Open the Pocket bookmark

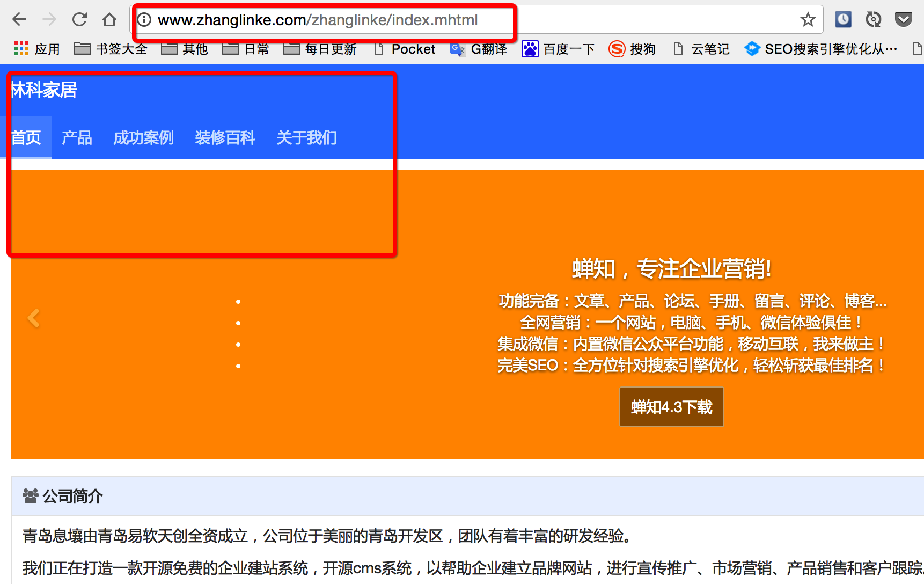tap(405, 49)
